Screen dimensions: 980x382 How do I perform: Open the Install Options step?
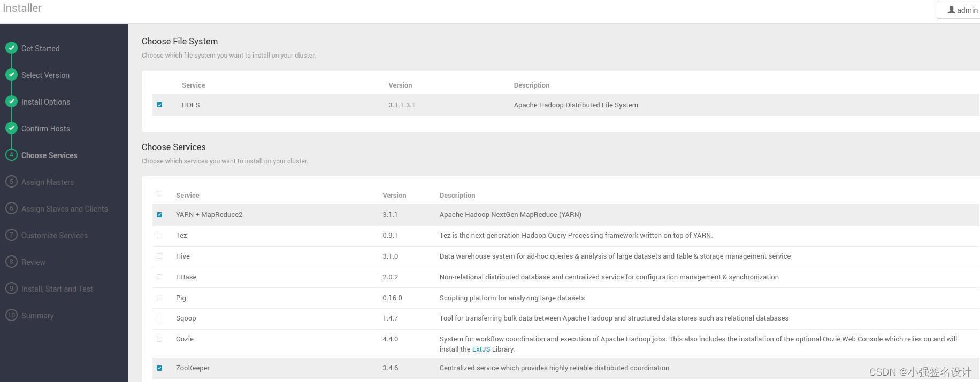[45, 102]
